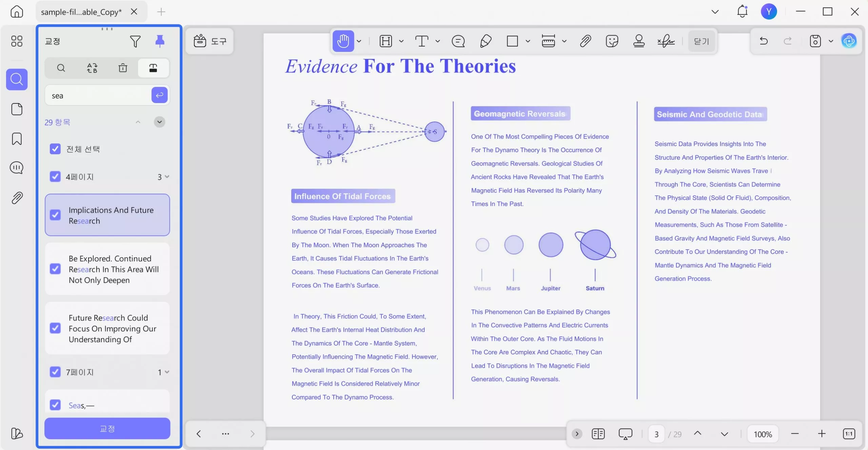Click the save icon
The height and width of the screenshot is (450, 868).
(x=815, y=41)
